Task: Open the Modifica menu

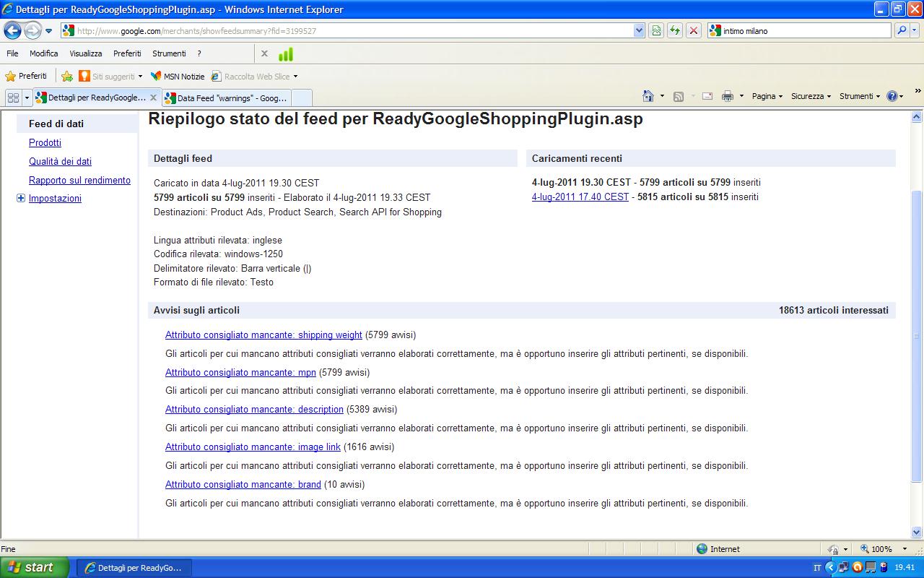Action: pyautogui.click(x=43, y=53)
